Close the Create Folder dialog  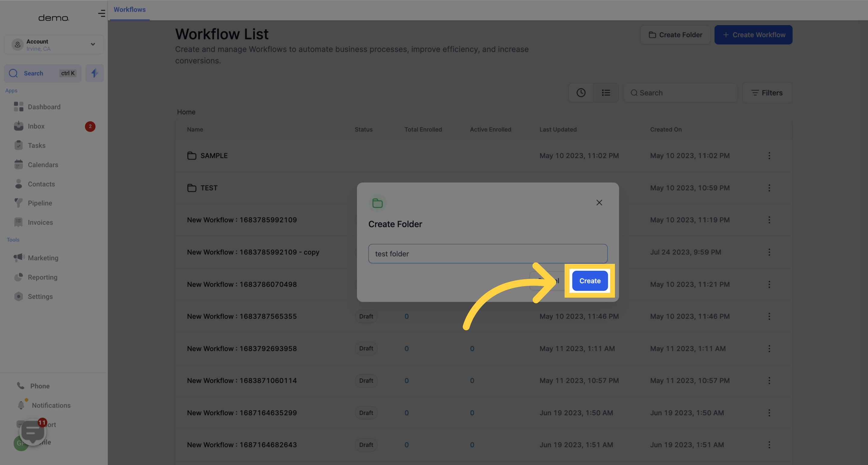click(599, 202)
